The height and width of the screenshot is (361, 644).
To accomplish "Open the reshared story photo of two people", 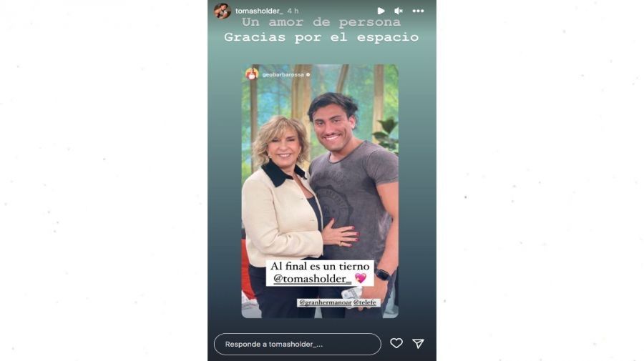I will click(320, 191).
